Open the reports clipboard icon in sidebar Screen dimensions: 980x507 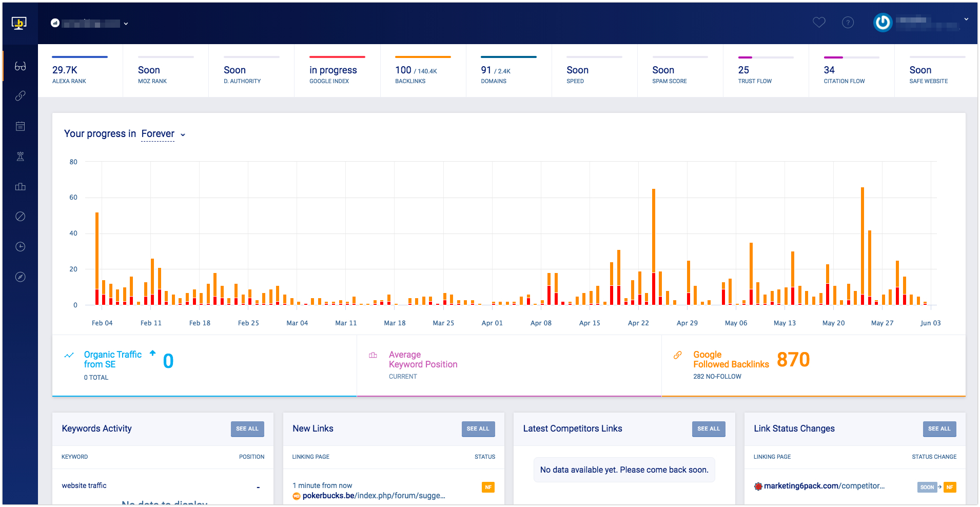pos(20,126)
